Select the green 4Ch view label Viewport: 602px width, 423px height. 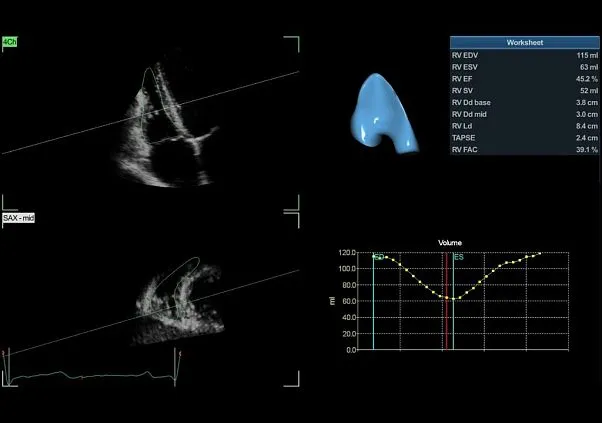click(x=10, y=42)
